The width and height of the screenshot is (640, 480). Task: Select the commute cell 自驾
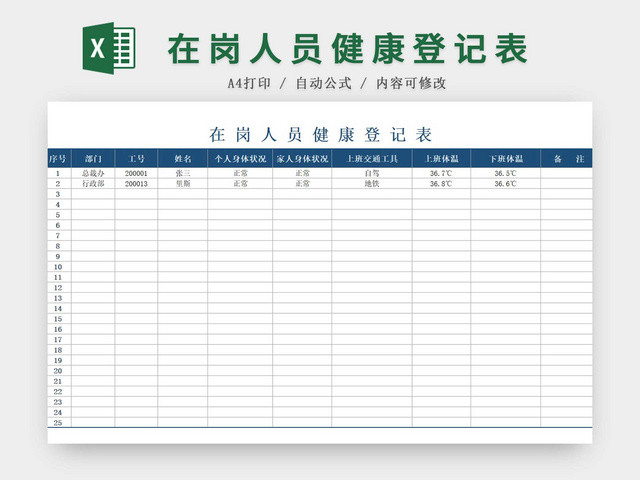pyautogui.click(x=372, y=173)
